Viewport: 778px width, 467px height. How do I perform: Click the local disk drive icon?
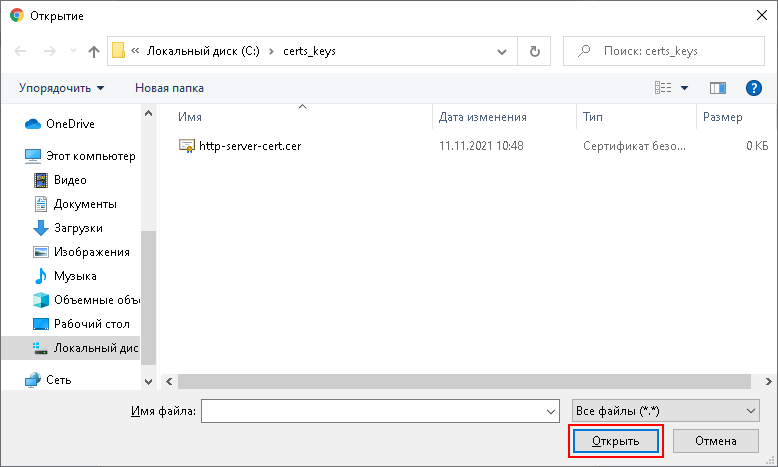(x=40, y=348)
